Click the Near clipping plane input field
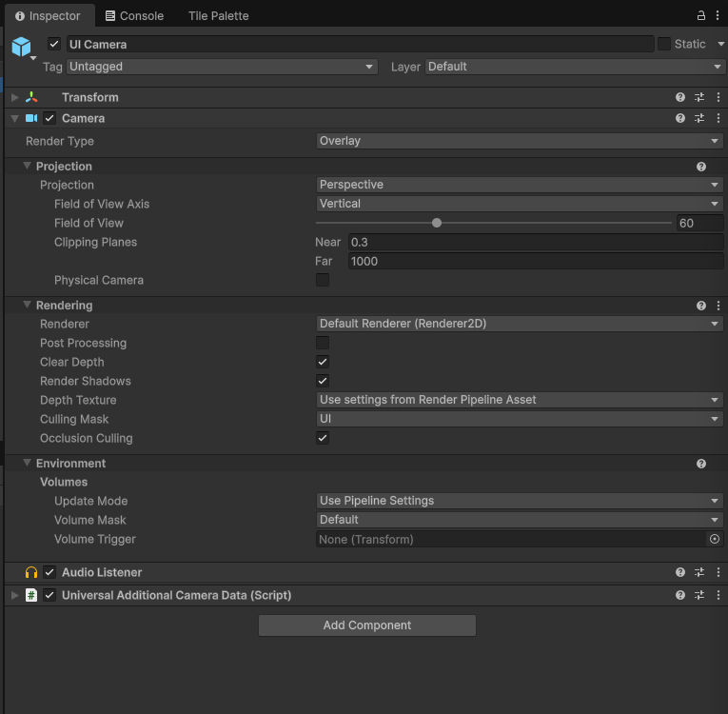 tap(535, 243)
